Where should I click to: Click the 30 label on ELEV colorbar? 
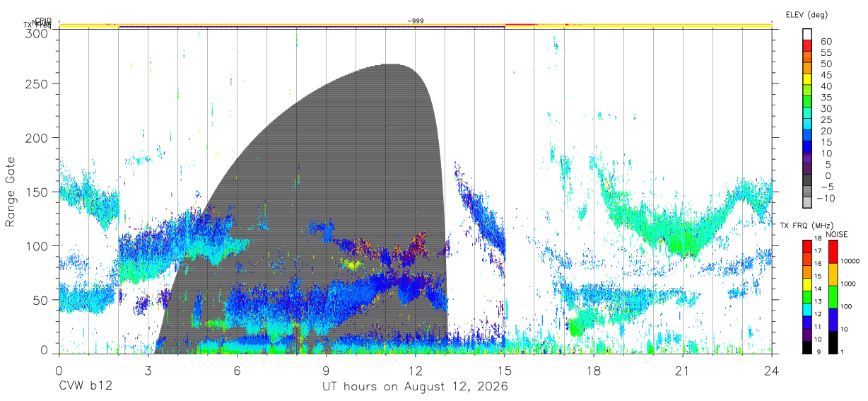pos(826,109)
